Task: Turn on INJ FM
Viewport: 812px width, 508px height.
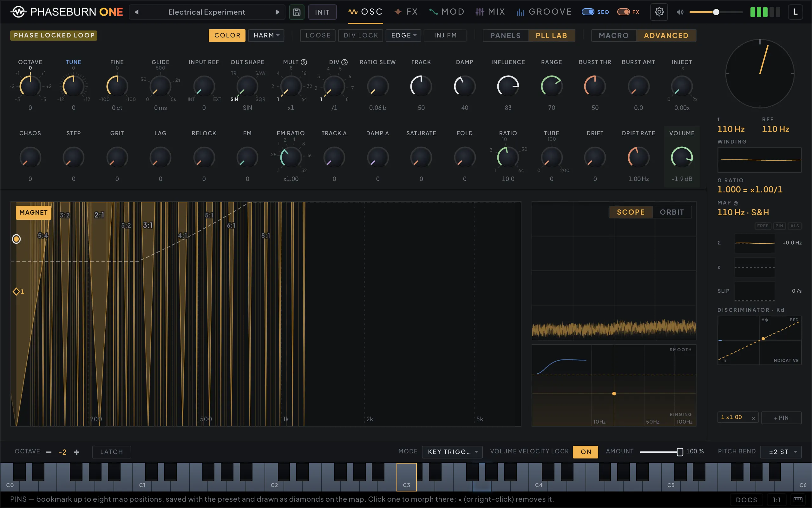Action: click(x=445, y=35)
